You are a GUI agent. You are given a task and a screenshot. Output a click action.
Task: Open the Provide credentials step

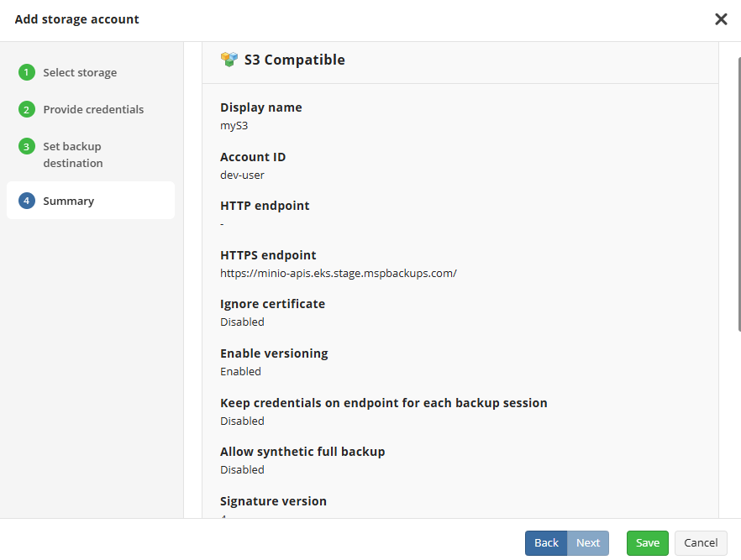tap(93, 110)
